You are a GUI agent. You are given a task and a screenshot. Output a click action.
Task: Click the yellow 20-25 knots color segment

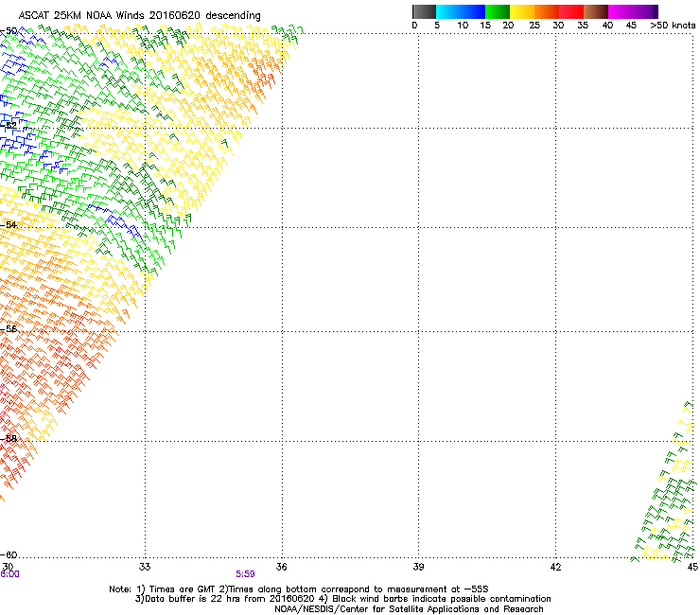point(522,11)
